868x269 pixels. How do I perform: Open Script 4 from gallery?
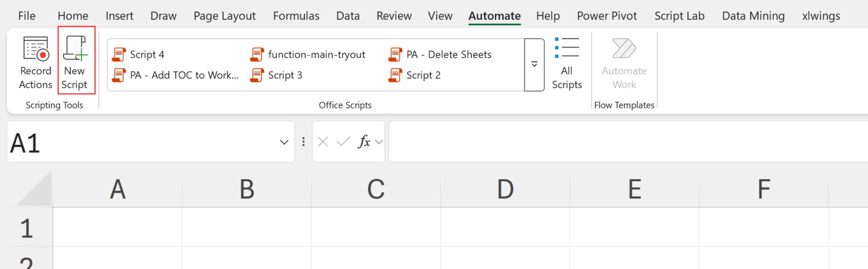(x=146, y=54)
